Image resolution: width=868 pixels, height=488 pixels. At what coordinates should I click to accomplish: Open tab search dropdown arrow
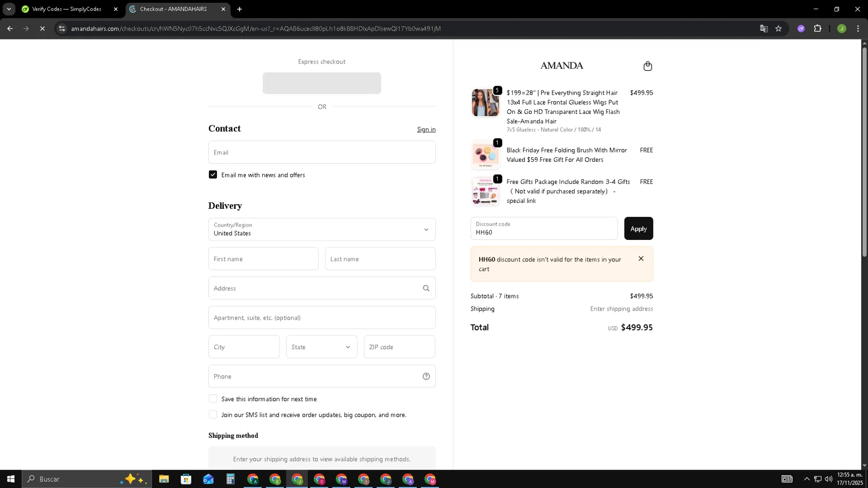pos(9,9)
